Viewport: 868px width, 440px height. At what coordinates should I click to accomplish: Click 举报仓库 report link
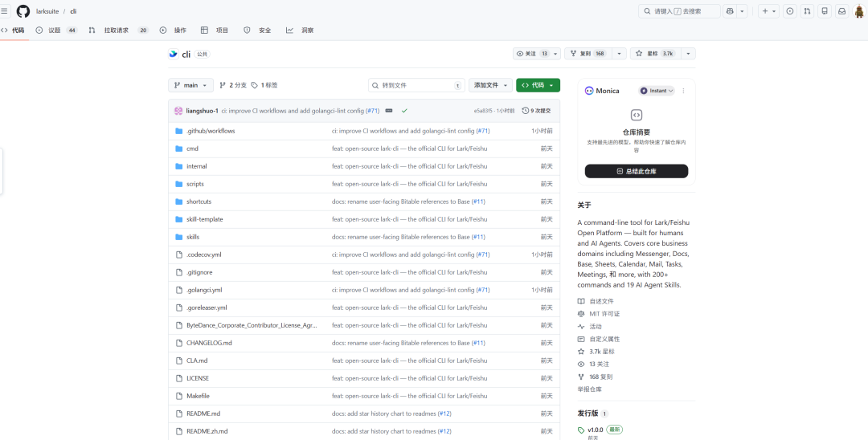590,389
